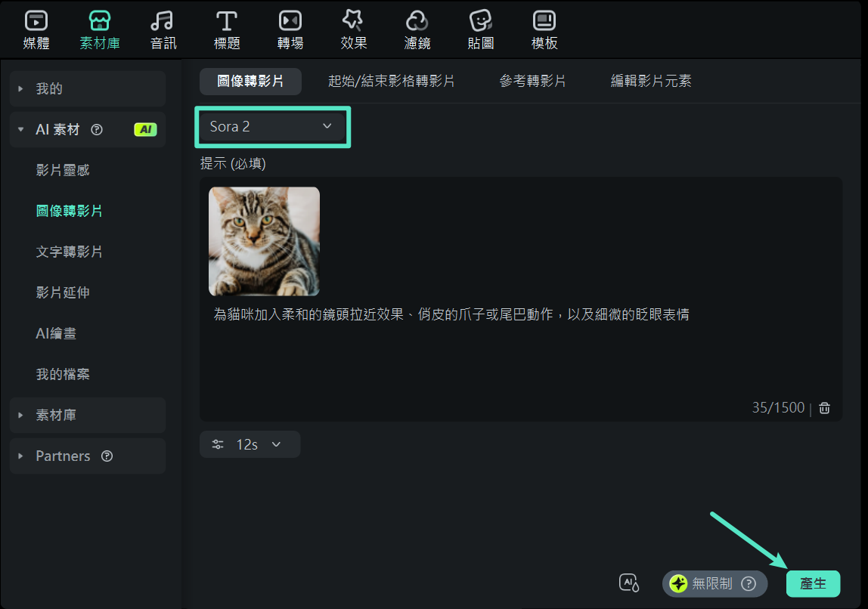Click the 轉場 transitions icon
This screenshot has height=609, width=868.
pos(290,29)
